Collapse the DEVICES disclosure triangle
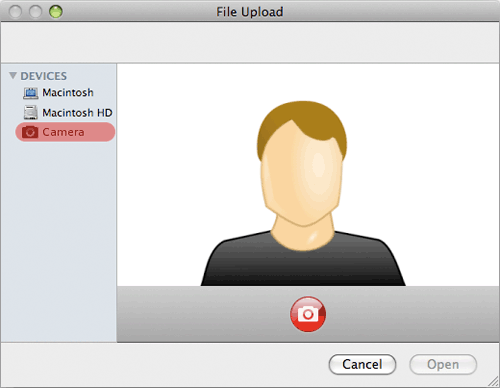Image resolution: width=500 pixels, height=388 pixels. click(x=13, y=76)
